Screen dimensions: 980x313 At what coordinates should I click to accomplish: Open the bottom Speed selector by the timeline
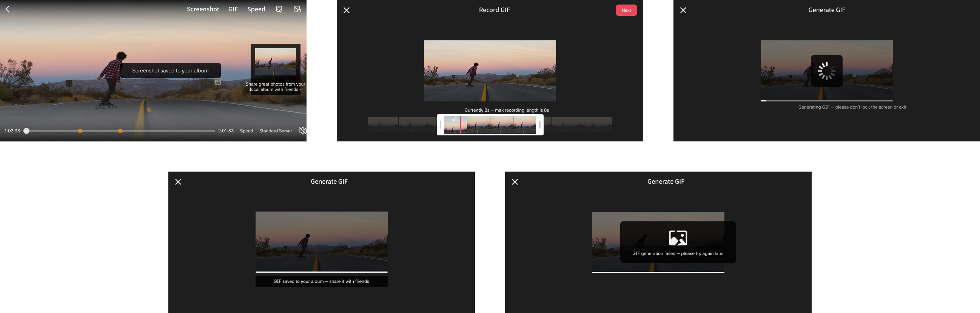coord(246,131)
